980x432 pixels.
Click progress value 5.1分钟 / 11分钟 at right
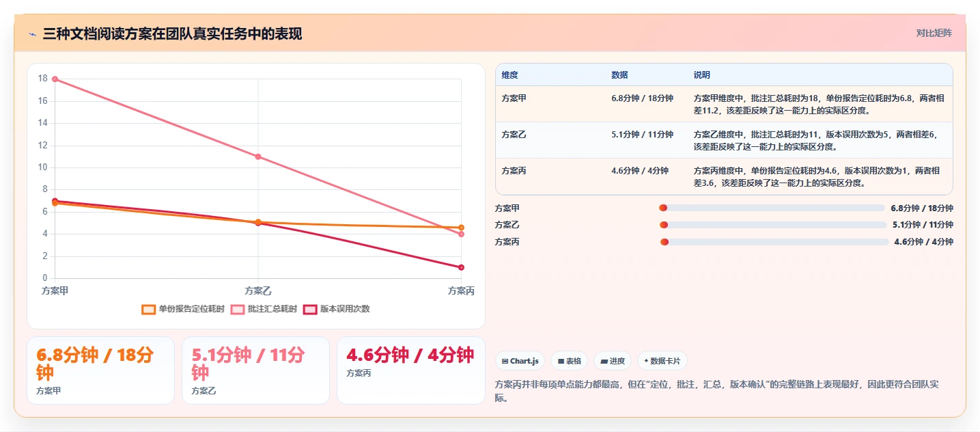[923, 225]
